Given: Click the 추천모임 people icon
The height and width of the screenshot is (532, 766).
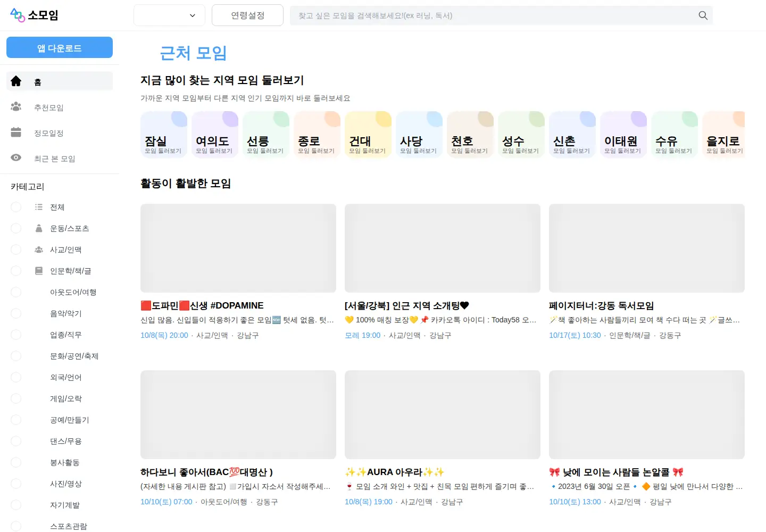Looking at the screenshot, I should point(16,107).
